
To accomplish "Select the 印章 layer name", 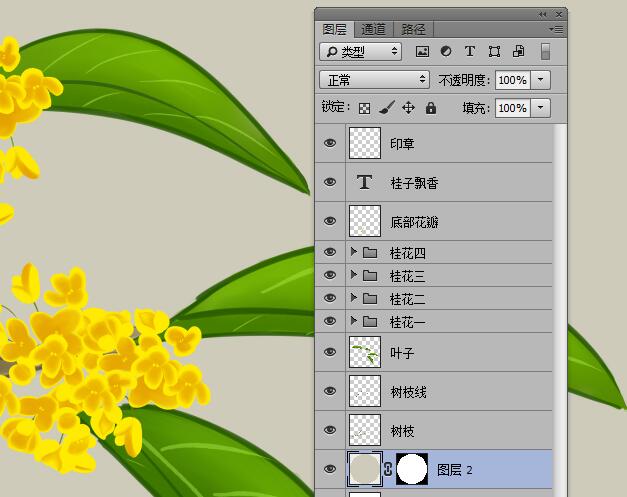I will point(402,144).
